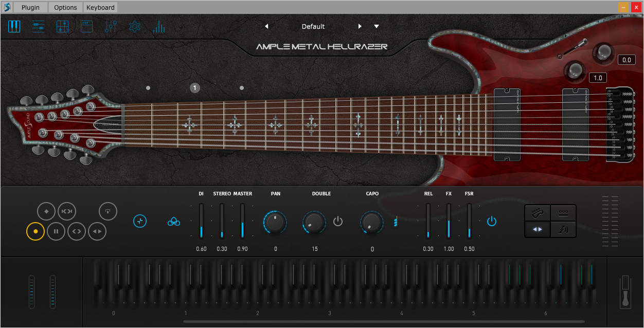Click the DOUBLE value 15
The image size is (644, 328).
(x=314, y=249)
